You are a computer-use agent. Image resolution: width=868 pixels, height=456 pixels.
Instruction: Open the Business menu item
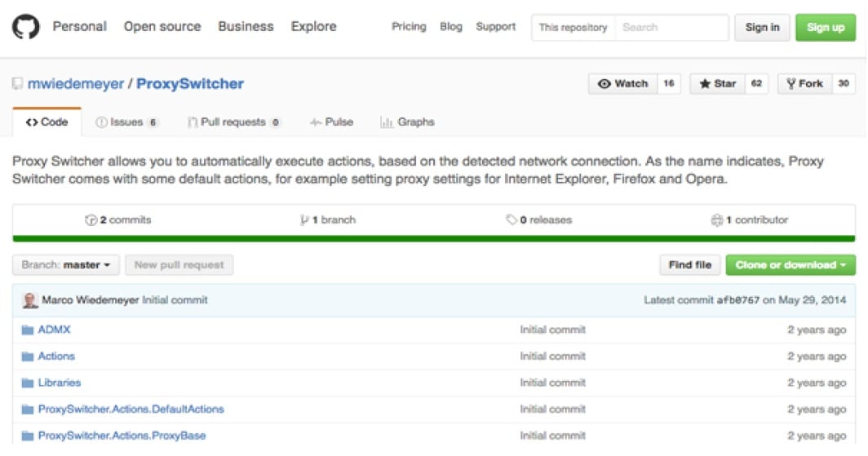[x=246, y=27]
